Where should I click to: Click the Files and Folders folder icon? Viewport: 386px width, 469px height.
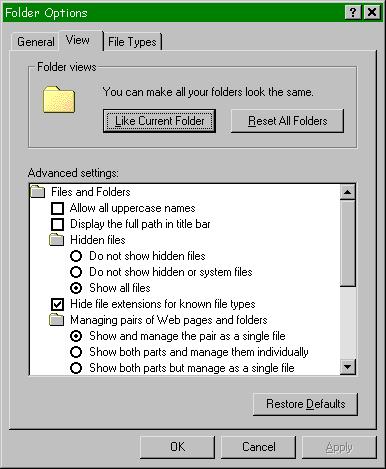click(38, 192)
